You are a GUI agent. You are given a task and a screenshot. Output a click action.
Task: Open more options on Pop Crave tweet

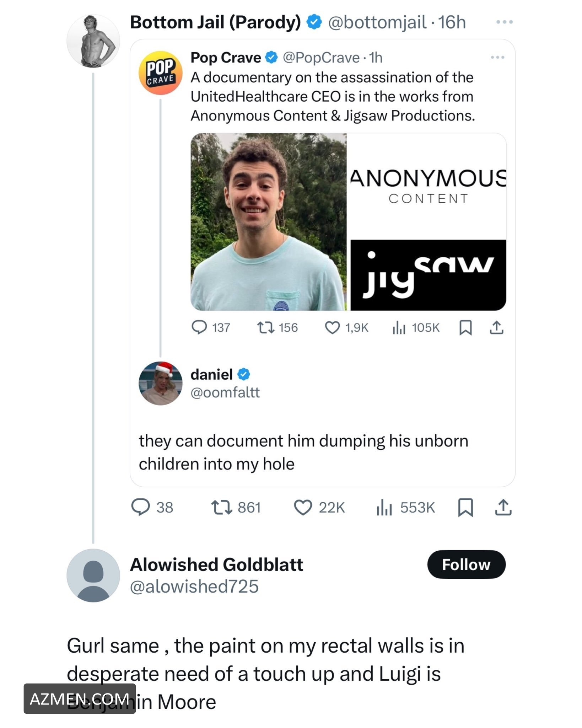click(x=497, y=57)
